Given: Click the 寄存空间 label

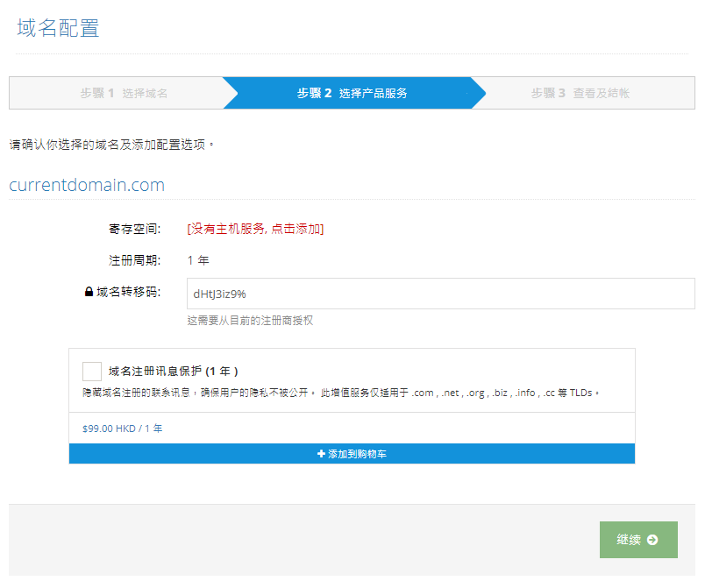Looking at the screenshot, I should [135, 228].
